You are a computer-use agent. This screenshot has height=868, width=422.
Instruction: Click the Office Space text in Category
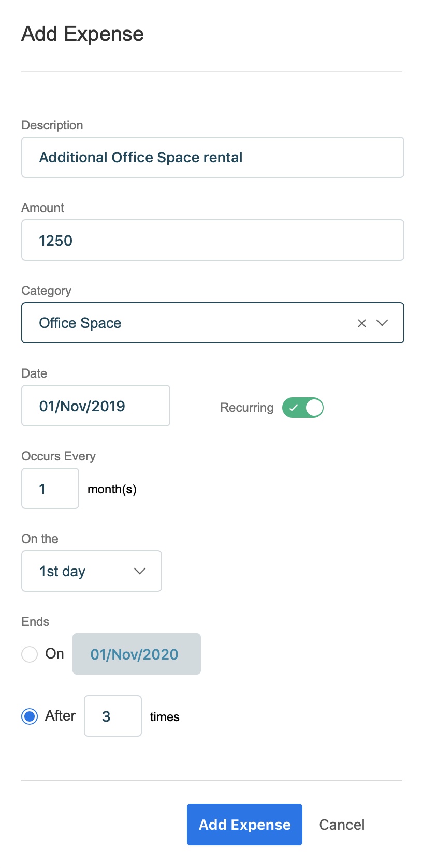pyautogui.click(x=80, y=323)
